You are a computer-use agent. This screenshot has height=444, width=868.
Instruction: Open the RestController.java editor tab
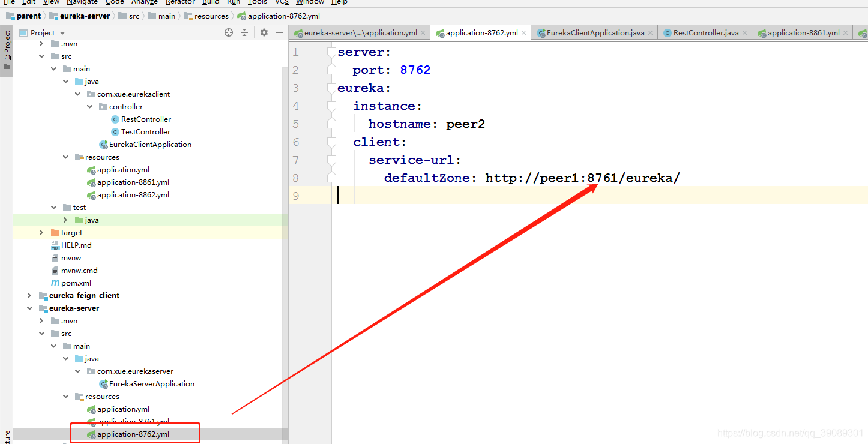click(x=705, y=33)
